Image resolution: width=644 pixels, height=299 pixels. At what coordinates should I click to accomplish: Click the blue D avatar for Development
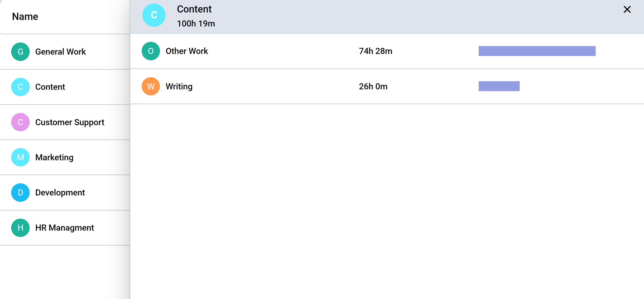tap(20, 193)
